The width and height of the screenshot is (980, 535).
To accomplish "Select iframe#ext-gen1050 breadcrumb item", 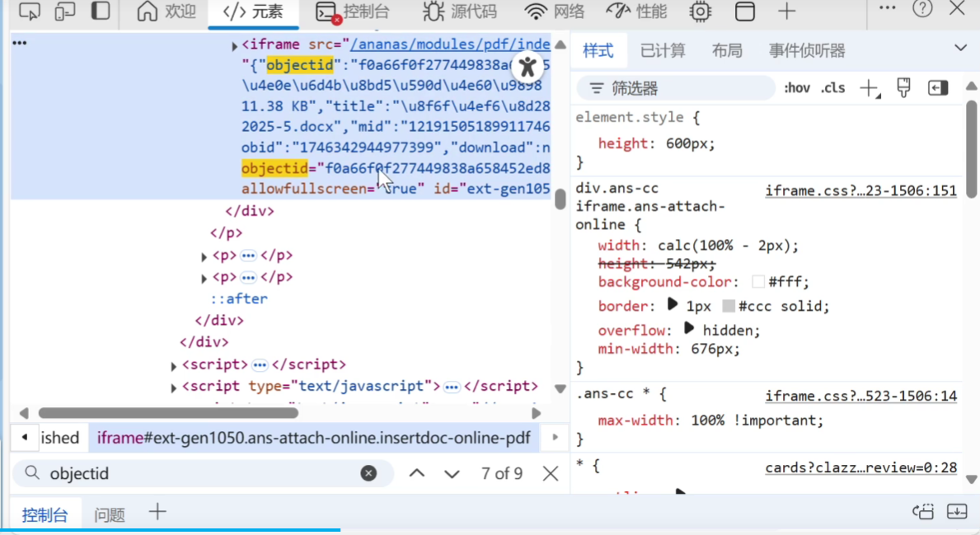I will 313,438.
